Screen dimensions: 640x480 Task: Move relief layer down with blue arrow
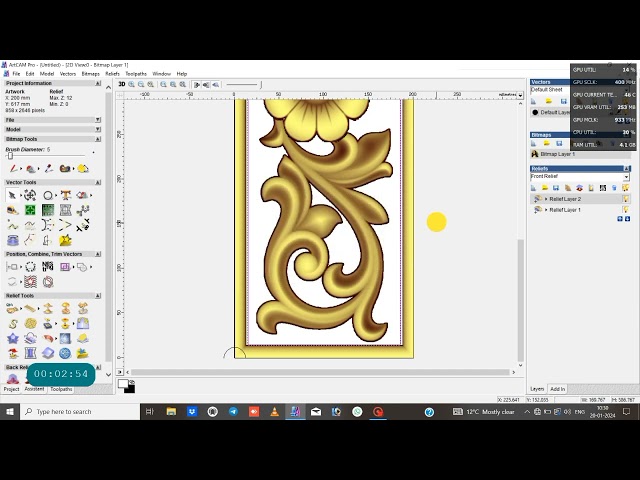pos(627,219)
